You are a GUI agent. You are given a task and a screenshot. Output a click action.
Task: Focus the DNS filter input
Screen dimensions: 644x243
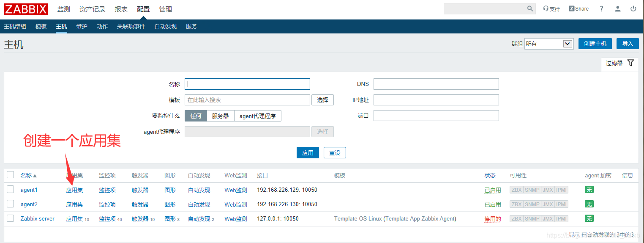[436, 84]
